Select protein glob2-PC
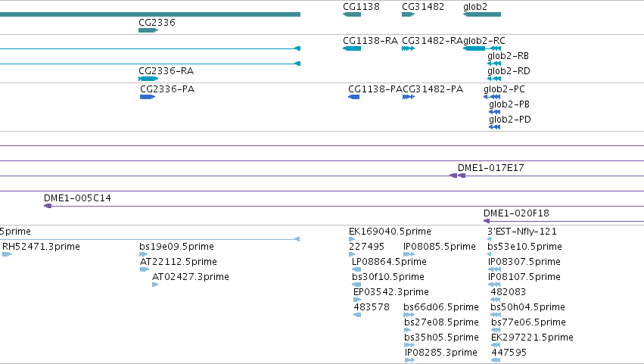The image size is (644, 364). coord(492,97)
